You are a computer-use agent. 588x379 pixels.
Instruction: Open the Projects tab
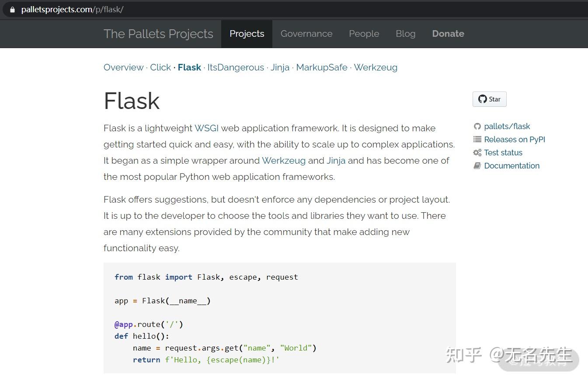[x=247, y=34]
